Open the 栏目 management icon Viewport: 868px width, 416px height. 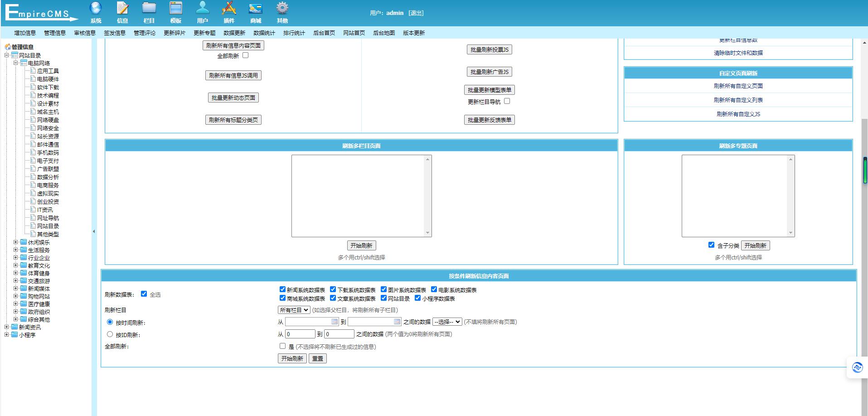150,11
